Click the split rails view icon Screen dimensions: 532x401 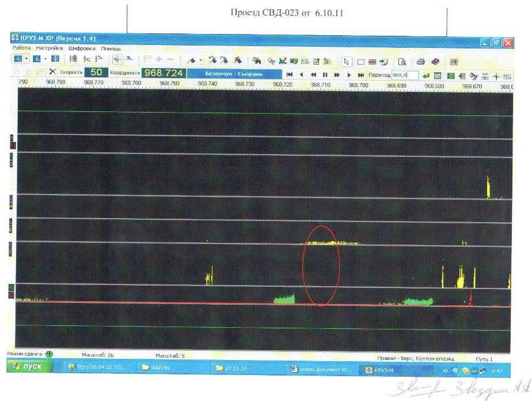(55, 59)
